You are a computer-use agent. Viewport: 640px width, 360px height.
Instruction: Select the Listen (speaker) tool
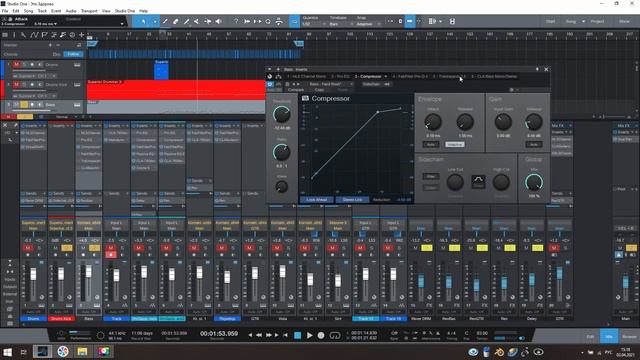[x=218, y=21]
